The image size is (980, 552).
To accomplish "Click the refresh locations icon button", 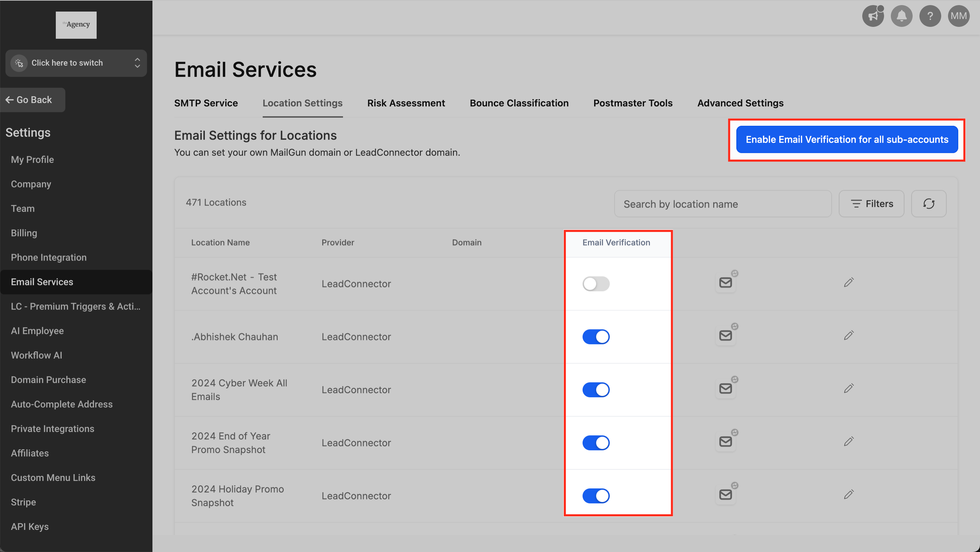I will tap(928, 204).
